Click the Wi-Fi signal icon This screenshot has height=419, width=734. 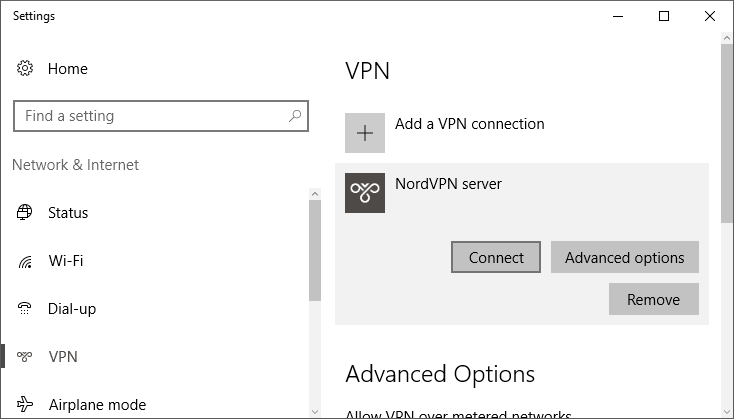(25, 261)
